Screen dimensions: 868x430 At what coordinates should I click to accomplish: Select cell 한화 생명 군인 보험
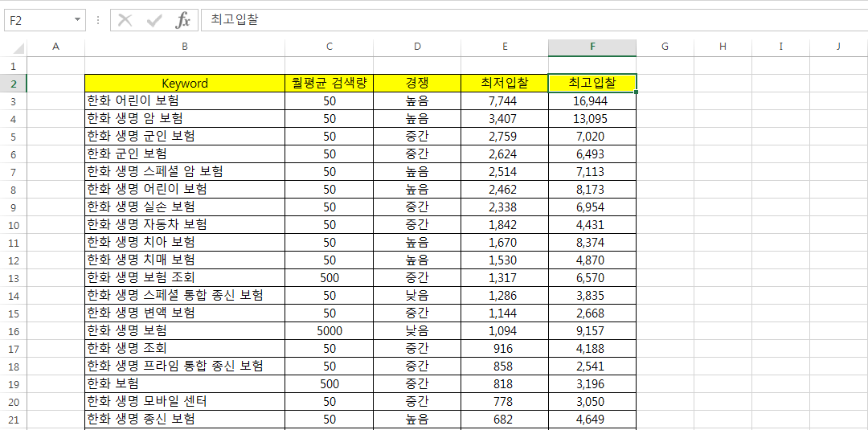(185, 136)
